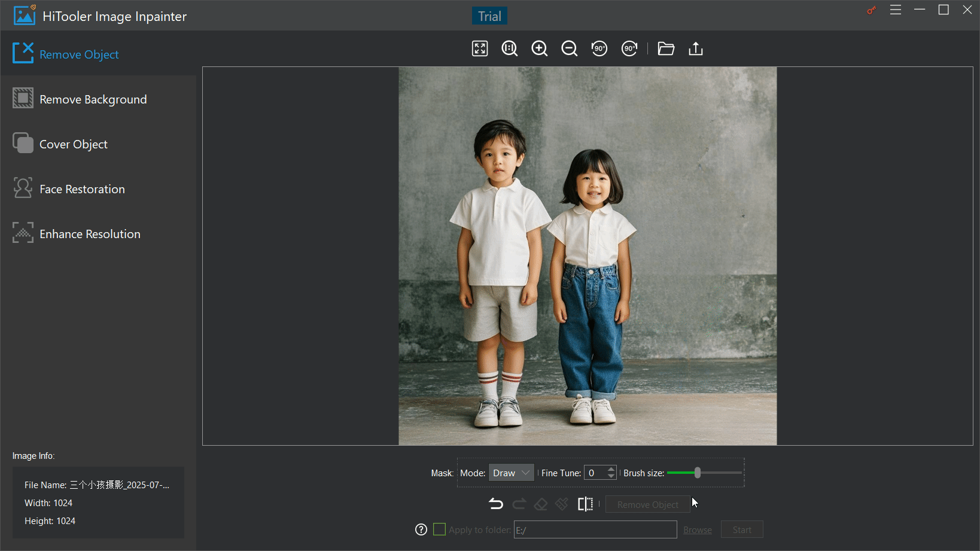Click the folder path input field
The width and height of the screenshot is (980, 551).
tap(595, 529)
